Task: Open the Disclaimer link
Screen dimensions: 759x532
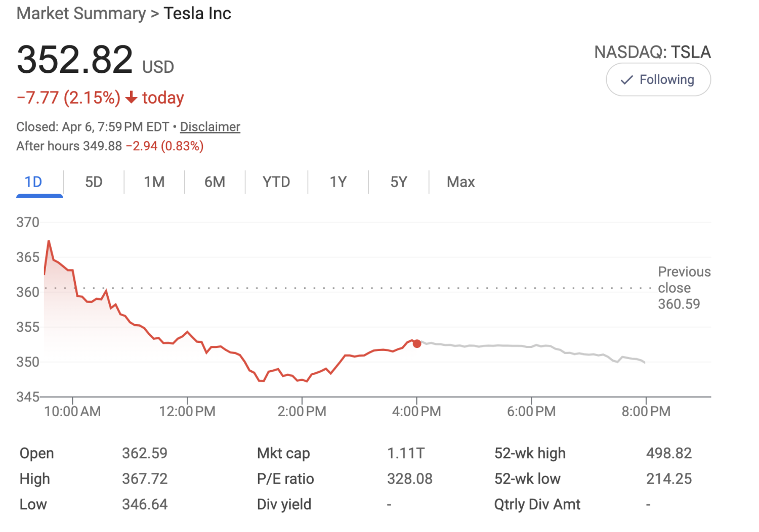Action: click(209, 126)
